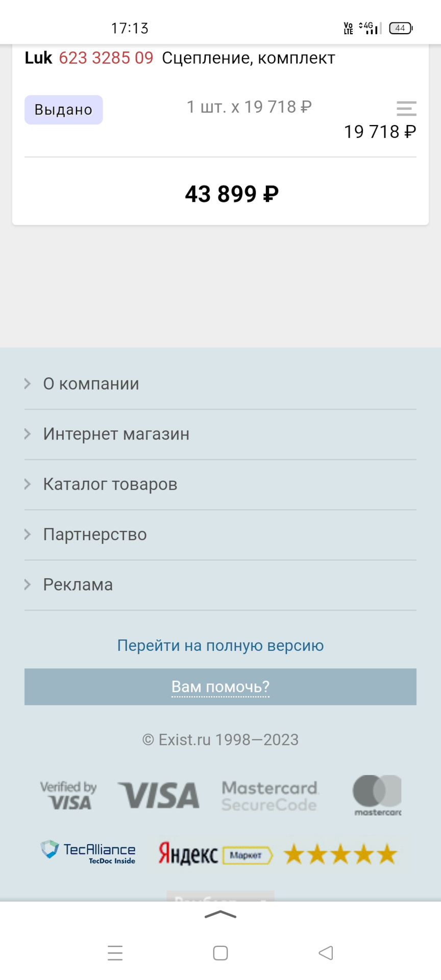Expand the Каталог товаров section

[110, 484]
